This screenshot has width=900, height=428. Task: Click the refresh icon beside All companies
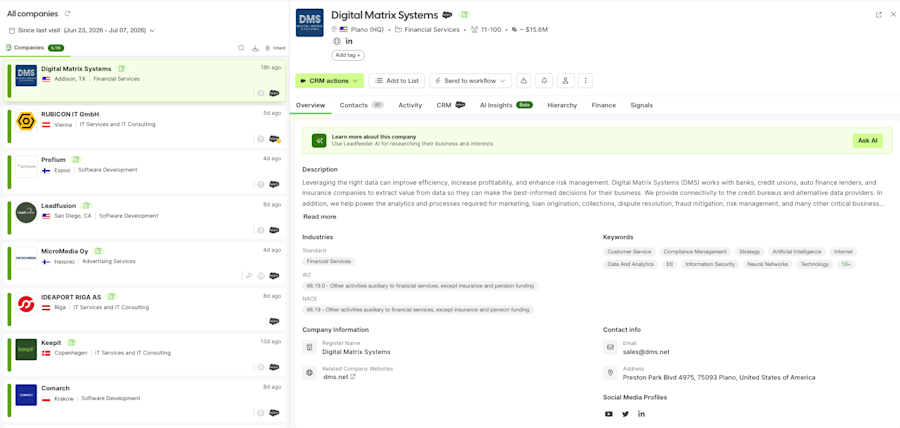click(x=68, y=13)
